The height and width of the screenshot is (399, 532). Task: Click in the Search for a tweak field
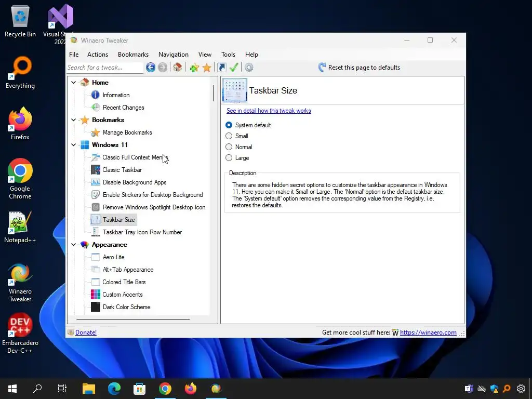coord(105,68)
